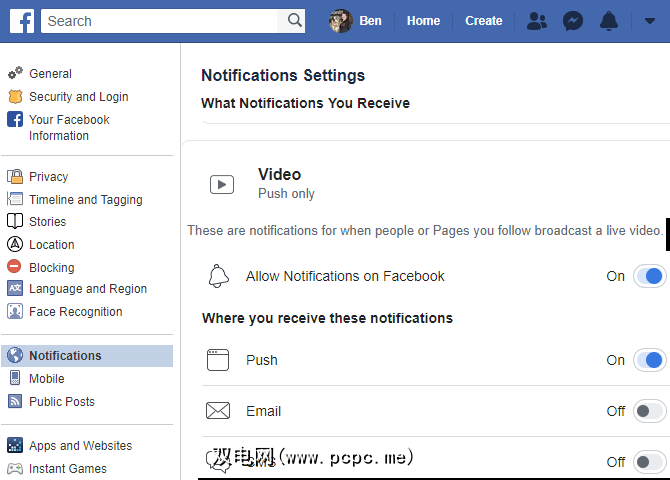Open Language and Region settings
This screenshot has width=670, height=480.
coord(88,289)
